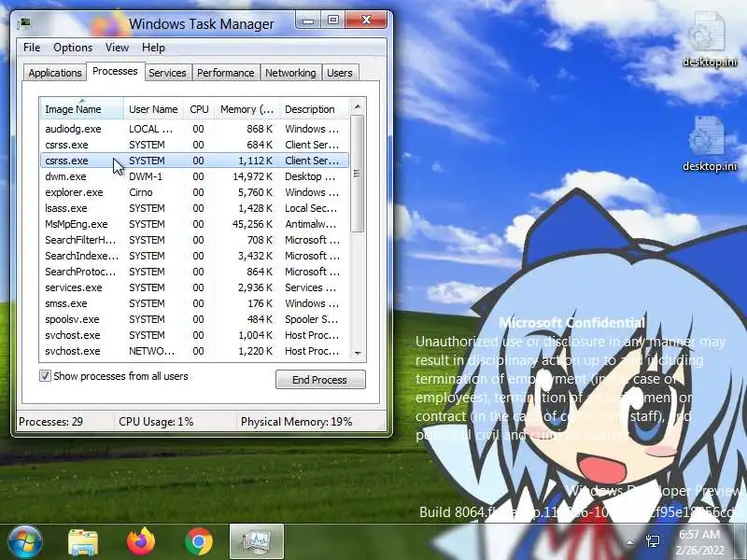Image resolution: width=747 pixels, height=560 pixels.
Task: Click process list scroll down arrow
Action: [x=358, y=353]
